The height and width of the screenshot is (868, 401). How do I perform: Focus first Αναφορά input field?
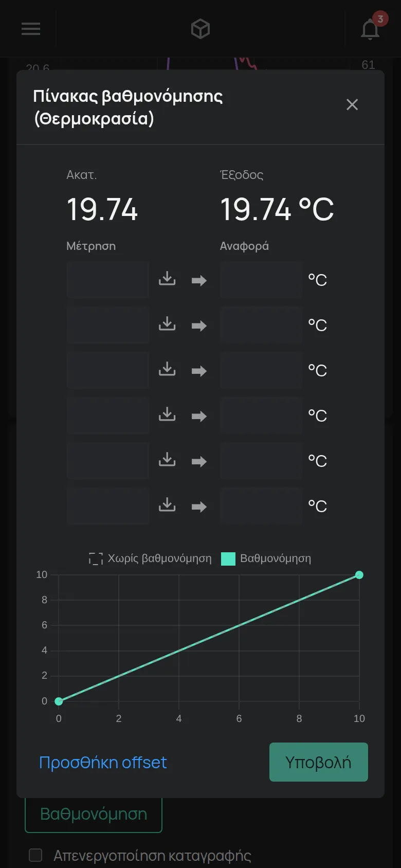(261, 280)
